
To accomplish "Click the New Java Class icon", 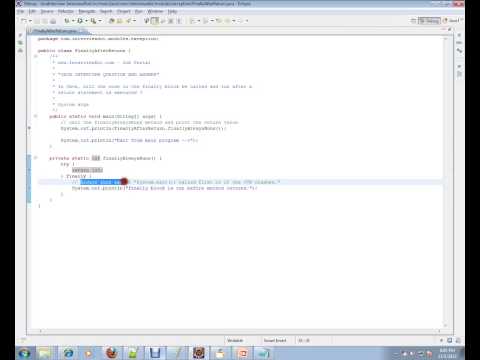I will [x=120, y=21].
